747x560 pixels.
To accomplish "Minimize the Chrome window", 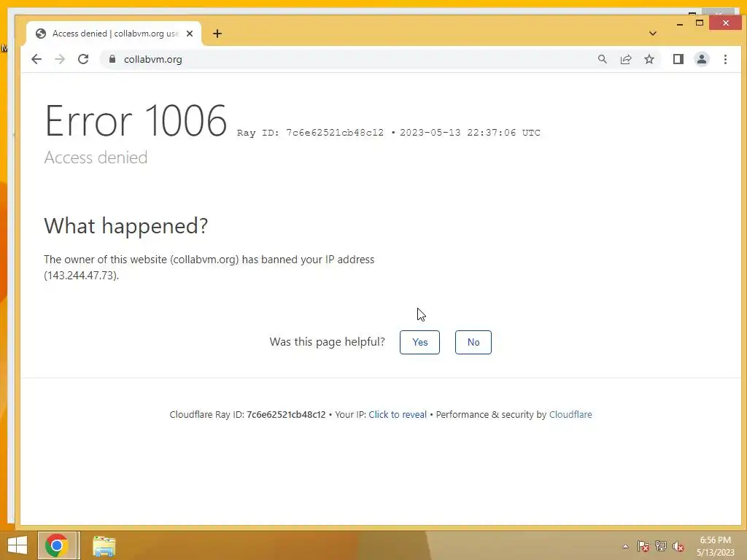I will point(679,23).
